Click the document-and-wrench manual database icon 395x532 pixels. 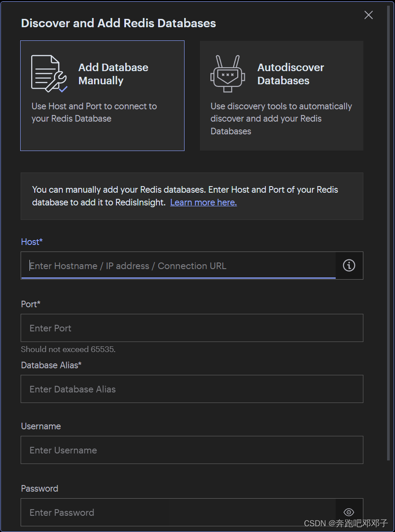click(x=49, y=74)
